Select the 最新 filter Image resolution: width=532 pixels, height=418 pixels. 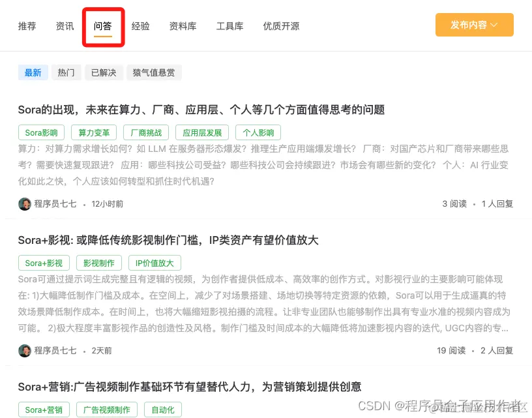click(x=33, y=72)
